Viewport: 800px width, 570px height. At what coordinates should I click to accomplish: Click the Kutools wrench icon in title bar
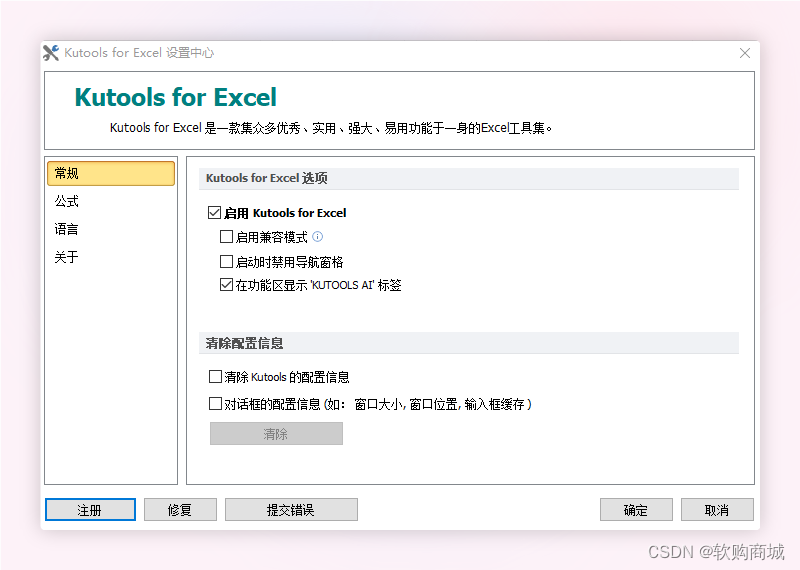point(51,53)
